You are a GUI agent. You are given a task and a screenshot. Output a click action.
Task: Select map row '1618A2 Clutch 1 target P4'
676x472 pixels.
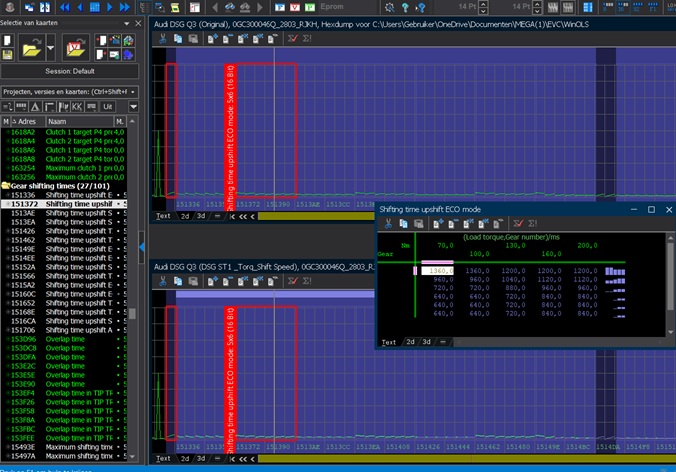point(64,132)
